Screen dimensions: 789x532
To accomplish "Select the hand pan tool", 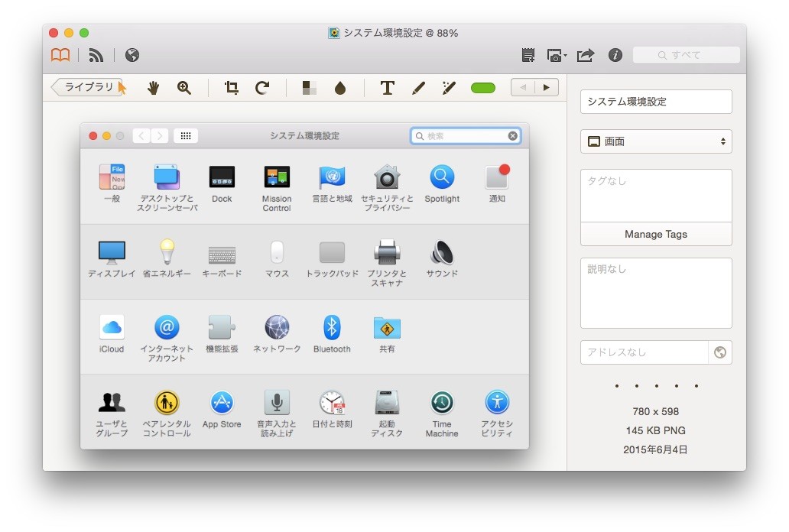I will click(x=153, y=88).
